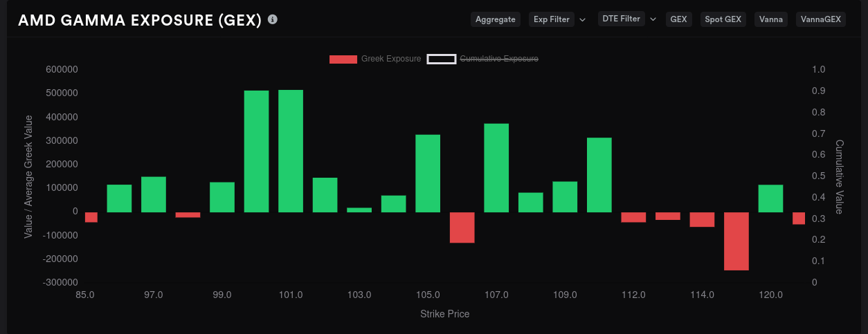The height and width of the screenshot is (334, 868).
Task: Toggle the outlined Cumulative Exposure legend swatch
Action: [x=442, y=59]
